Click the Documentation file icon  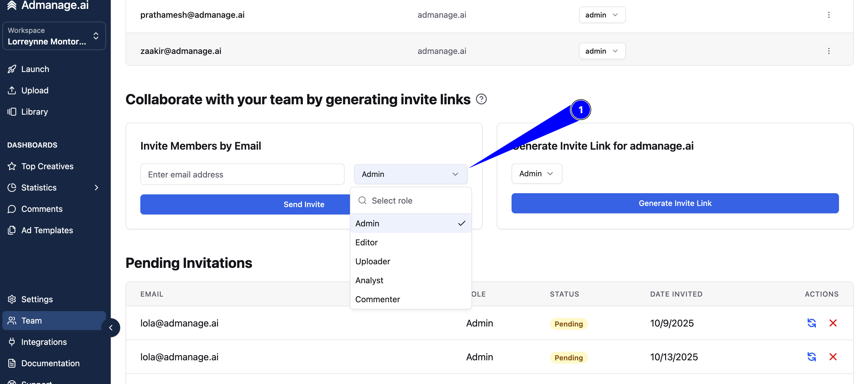click(x=12, y=364)
